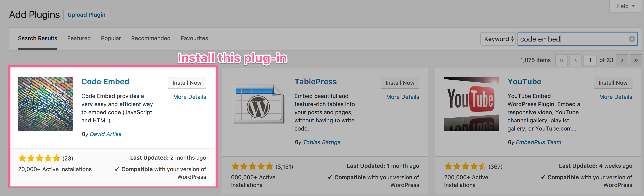Open the YouTube plugin icon thumbnail
Viewport: 644px width, 196px height.
(x=471, y=104)
